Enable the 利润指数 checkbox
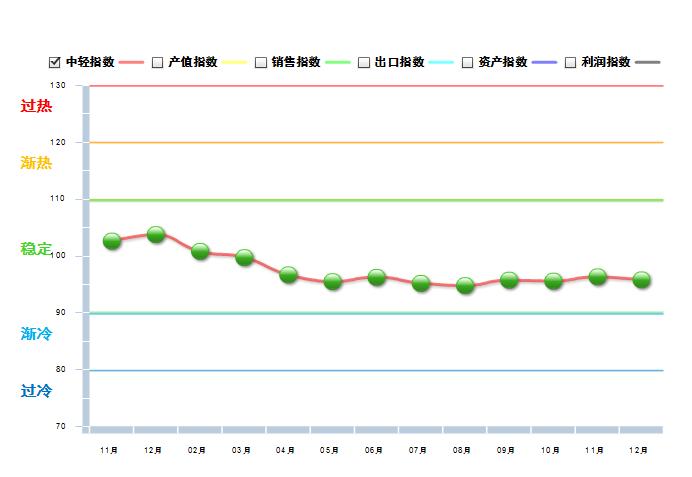Image resolution: width=692 pixels, height=477 pixels. click(571, 62)
